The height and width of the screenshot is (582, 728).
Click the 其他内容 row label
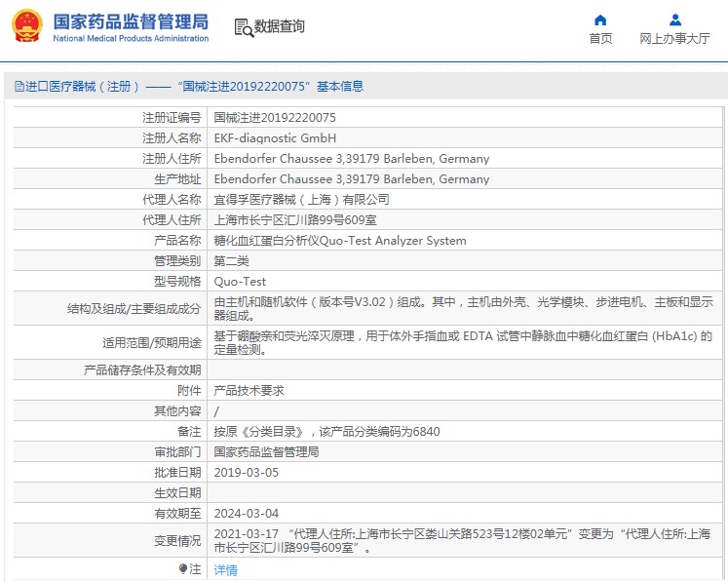tap(177, 410)
